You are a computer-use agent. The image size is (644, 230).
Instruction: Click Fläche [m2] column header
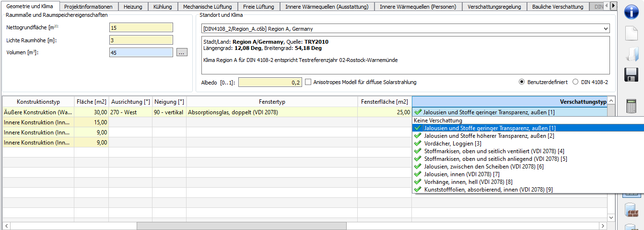[x=91, y=102]
